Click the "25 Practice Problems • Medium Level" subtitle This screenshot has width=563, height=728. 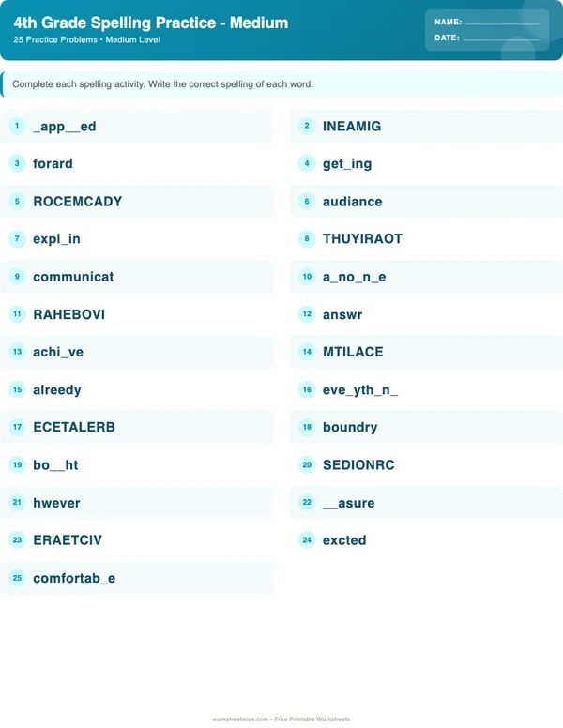click(x=87, y=40)
